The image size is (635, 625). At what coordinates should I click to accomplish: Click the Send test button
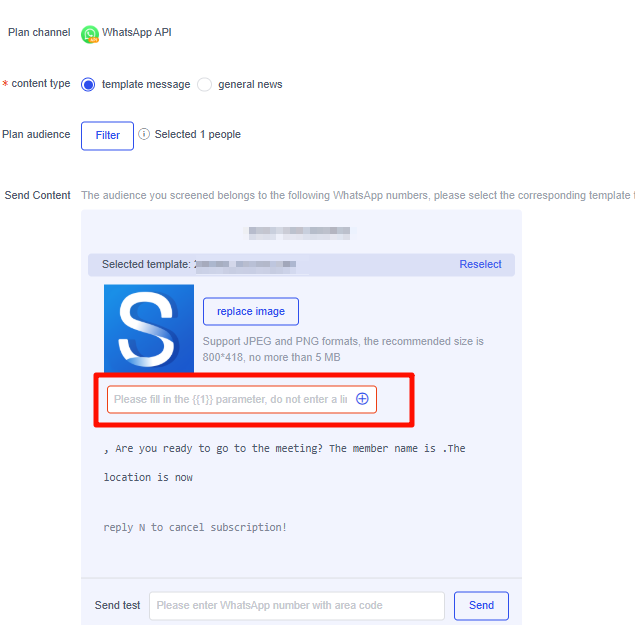pyautogui.click(x=481, y=606)
